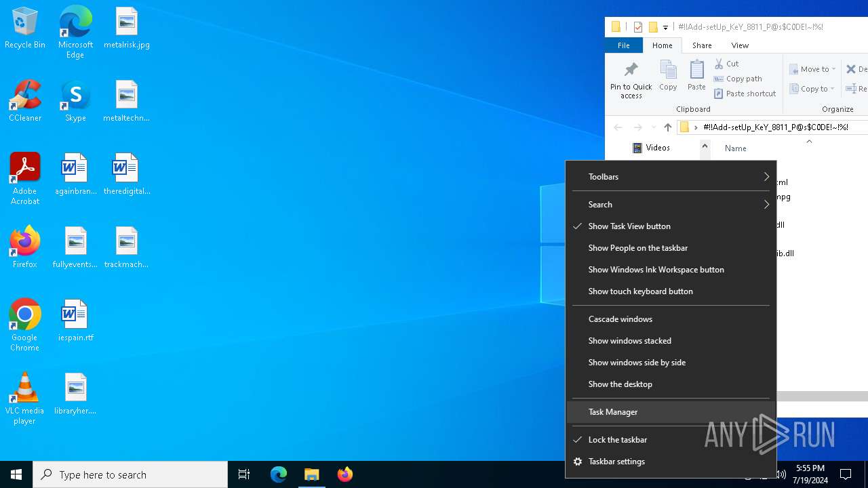Viewport: 868px width, 488px height.
Task: Choose Show windows stacked
Action: click(x=671, y=341)
